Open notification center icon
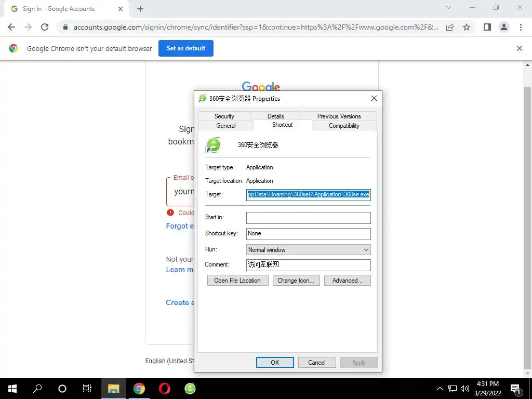Screen dimensions: 532x399 point(516,389)
